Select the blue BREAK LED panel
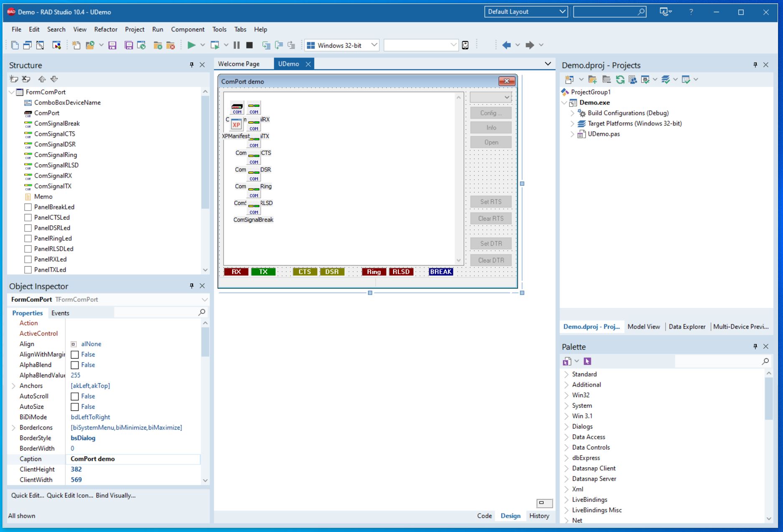Viewport: 783px width, 532px height. click(441, 272)
